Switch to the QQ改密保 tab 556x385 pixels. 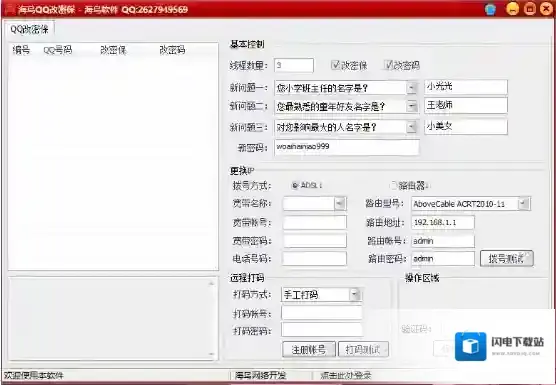coord(29,29)
